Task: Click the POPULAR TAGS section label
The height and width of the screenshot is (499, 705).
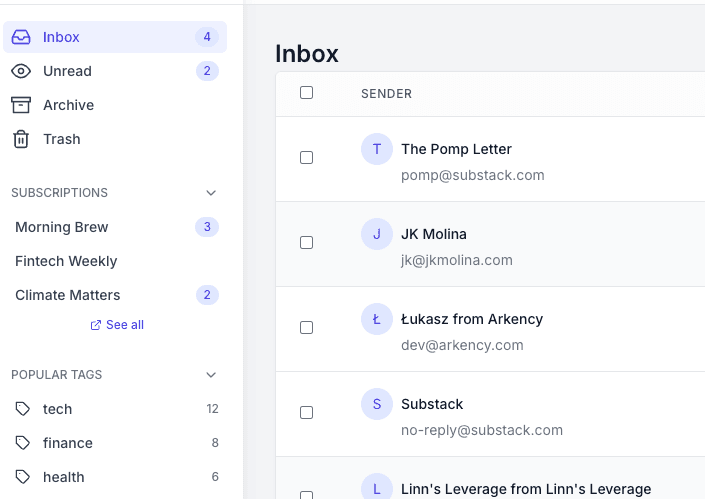Action: (x=57, y=375)
